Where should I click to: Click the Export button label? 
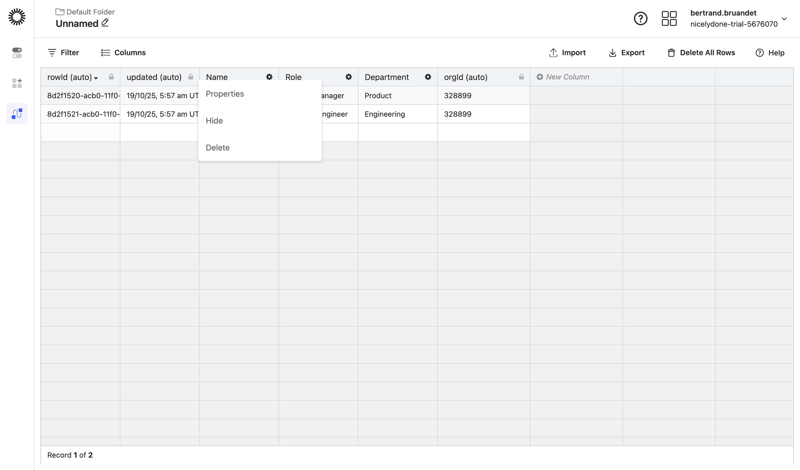(633, 53)
